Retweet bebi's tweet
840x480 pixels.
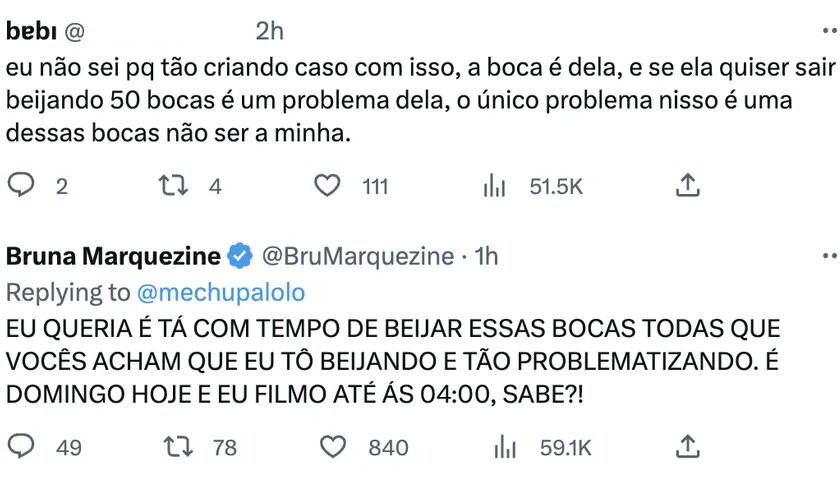[x=175, y=185]
